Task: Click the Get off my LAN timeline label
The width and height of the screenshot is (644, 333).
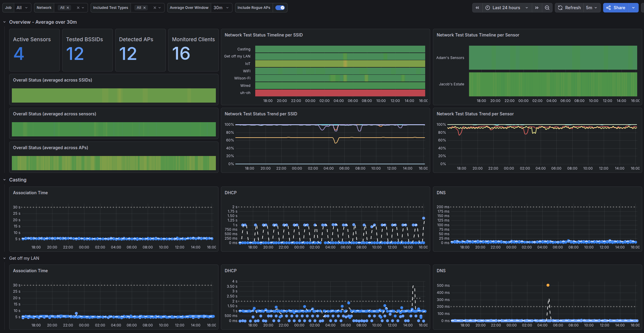Action: point(237,56)
